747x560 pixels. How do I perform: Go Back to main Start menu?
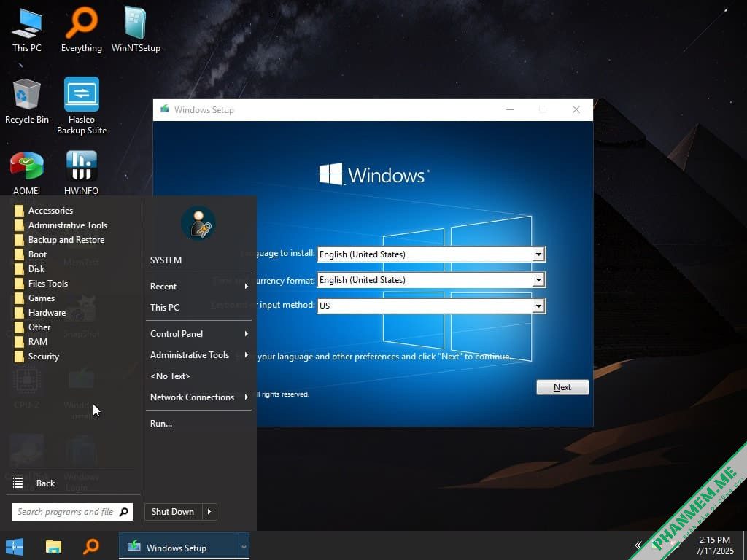pos(45,483)
